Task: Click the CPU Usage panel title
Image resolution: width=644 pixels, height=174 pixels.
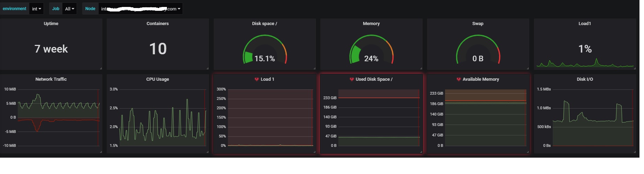Action: tap(158, 79)
